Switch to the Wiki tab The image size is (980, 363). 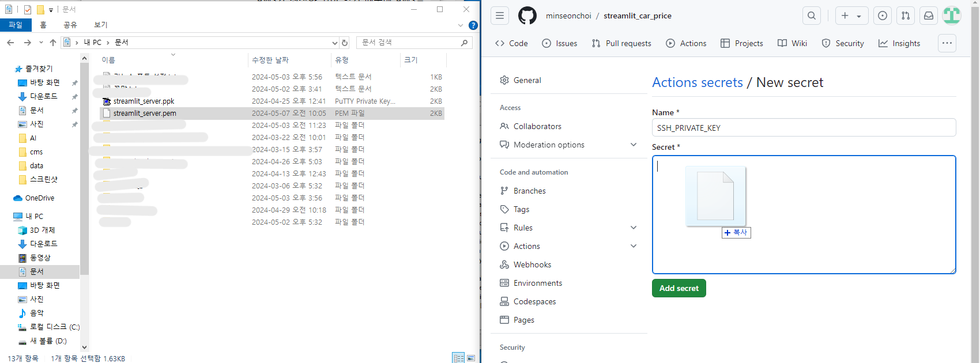[792, 43]
